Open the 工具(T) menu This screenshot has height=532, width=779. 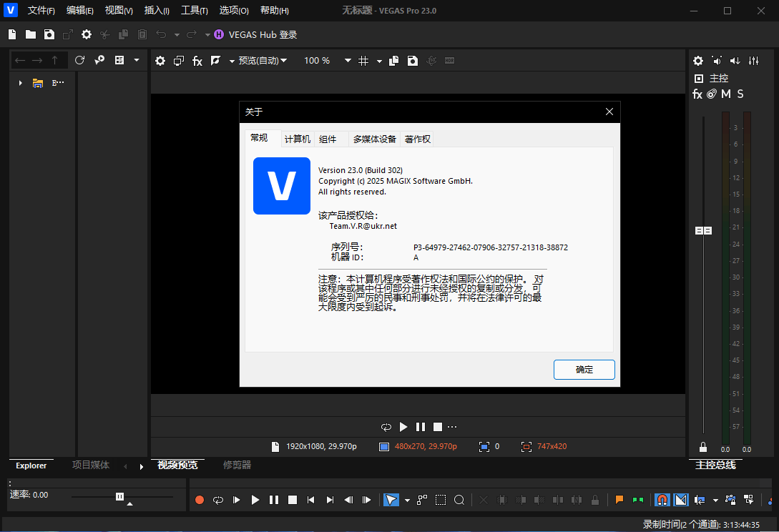pyautogui.click(x=195, y=11)
